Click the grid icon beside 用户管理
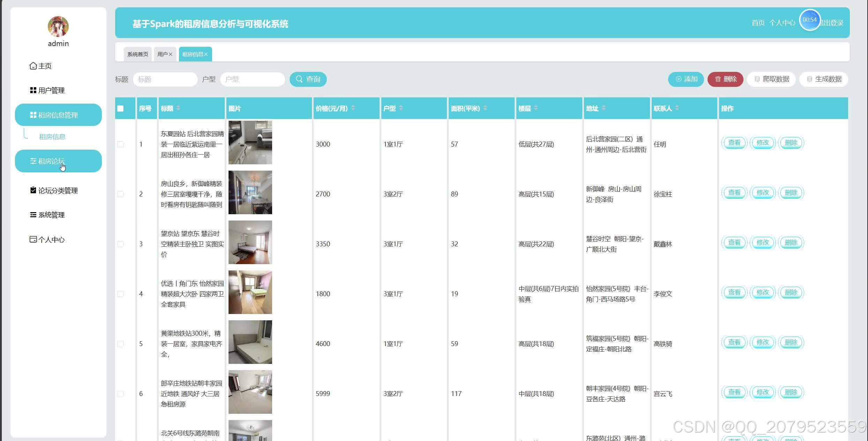The height and width of the screenshot is (441, 868). (x=33, y=90)
